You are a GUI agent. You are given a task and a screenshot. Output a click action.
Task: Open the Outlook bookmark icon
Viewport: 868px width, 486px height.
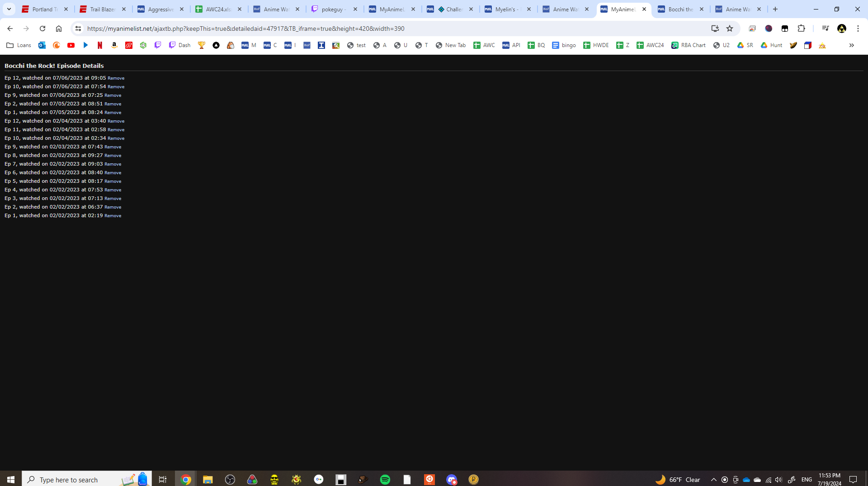(42, 45)
